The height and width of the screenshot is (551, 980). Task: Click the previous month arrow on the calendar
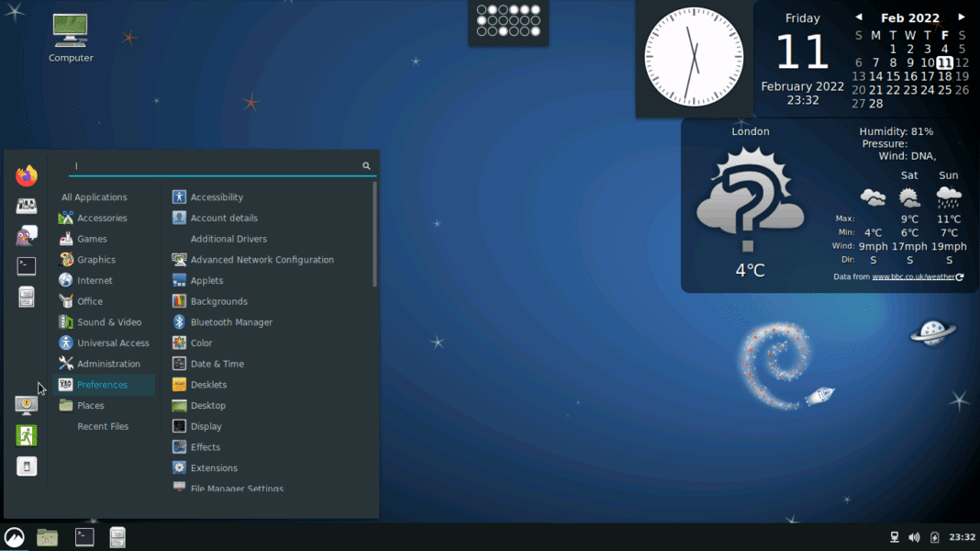(x=859, y=17)
